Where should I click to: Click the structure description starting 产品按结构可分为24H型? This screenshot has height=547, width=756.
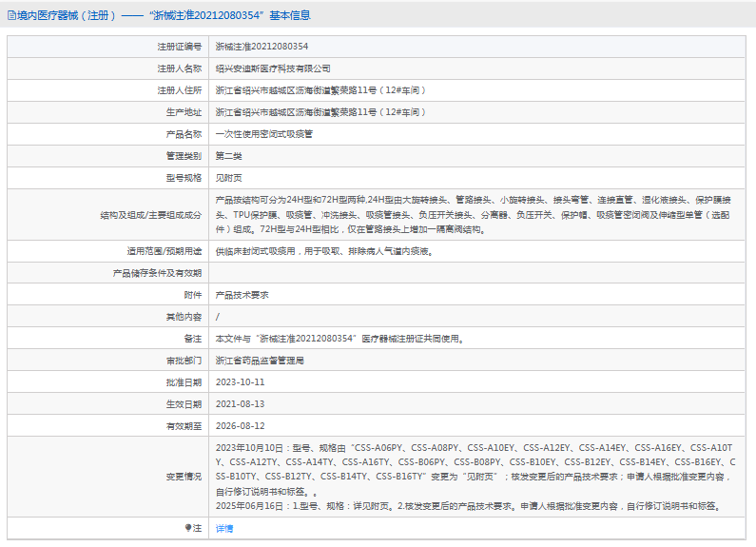click(473, 215)
